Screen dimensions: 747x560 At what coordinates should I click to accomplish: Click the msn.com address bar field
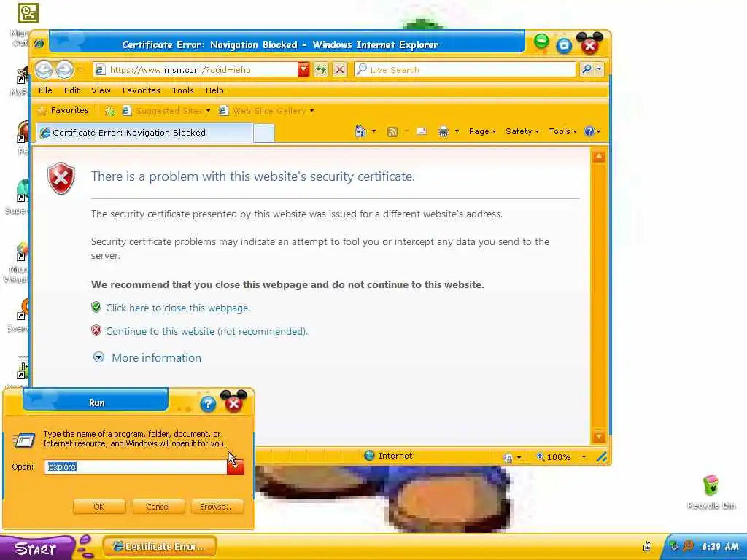(196, 69)
